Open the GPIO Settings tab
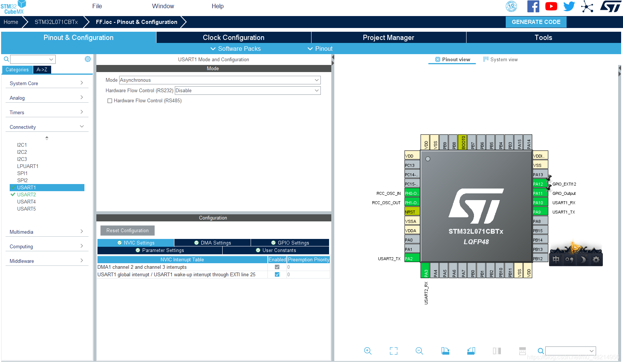Screen dimensions: 623x364 click(x=290, y=243)
